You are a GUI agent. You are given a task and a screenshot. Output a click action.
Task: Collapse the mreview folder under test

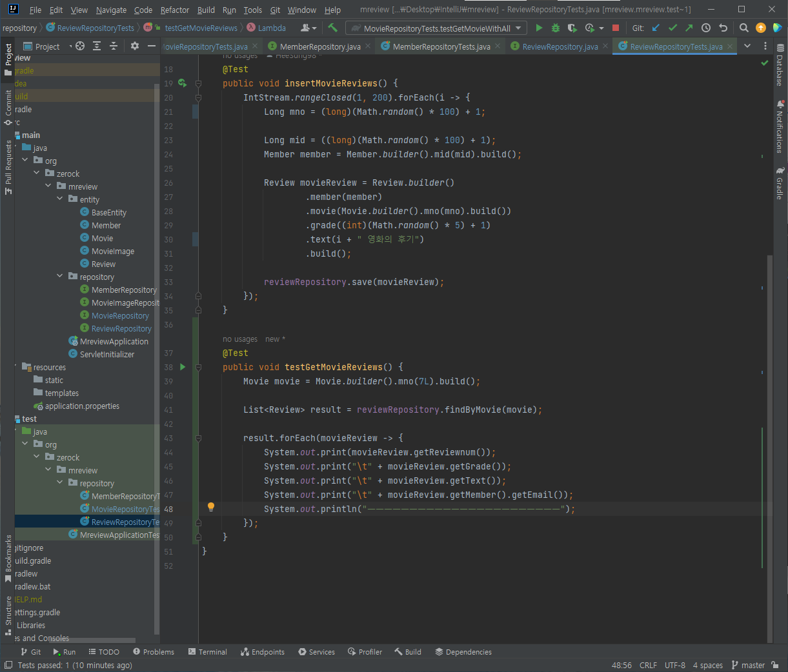tap(48, 470)
